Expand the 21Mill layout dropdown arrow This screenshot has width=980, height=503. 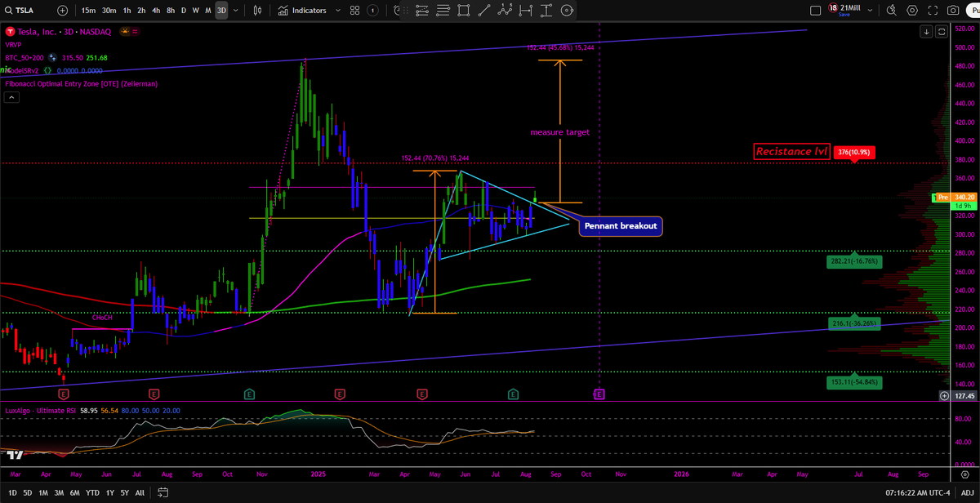871,11
